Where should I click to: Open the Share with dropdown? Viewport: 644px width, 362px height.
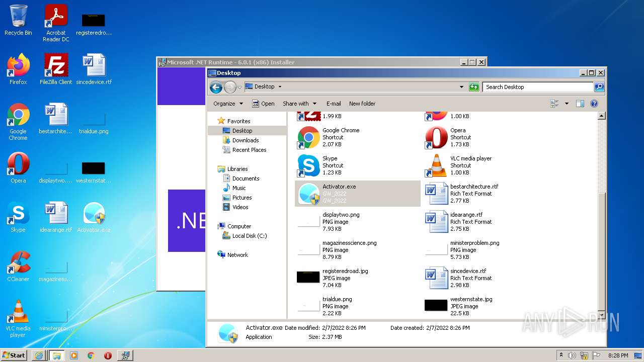(299, 104)
